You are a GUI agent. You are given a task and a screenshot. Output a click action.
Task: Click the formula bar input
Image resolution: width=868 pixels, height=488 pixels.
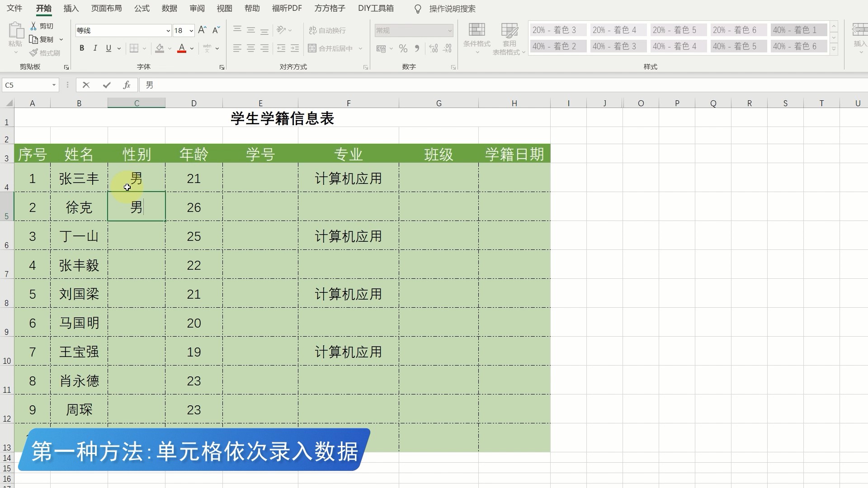[504, 85]
